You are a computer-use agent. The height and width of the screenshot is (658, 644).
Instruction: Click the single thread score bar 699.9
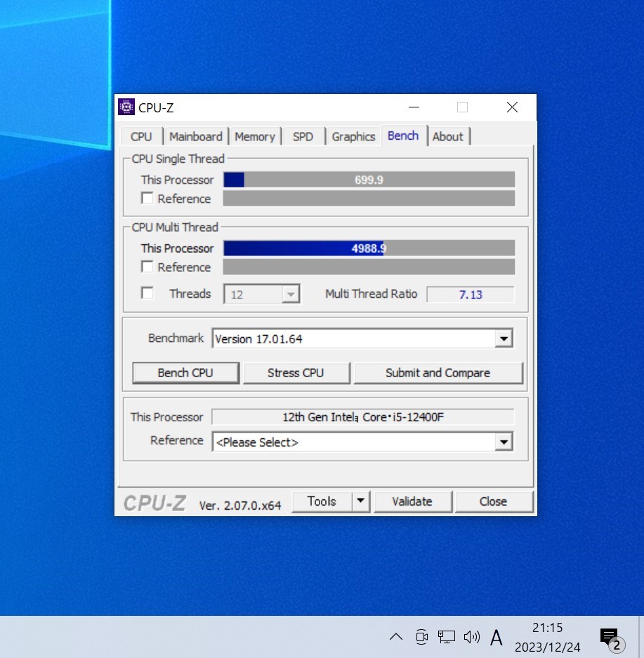click(x=369, y=180)
